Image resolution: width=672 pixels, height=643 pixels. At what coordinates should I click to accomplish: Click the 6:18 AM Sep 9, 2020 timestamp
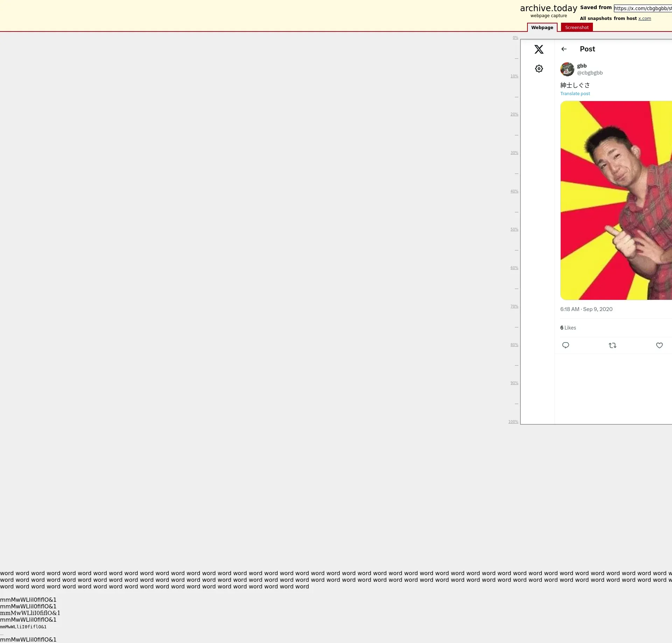pos(586,309)
